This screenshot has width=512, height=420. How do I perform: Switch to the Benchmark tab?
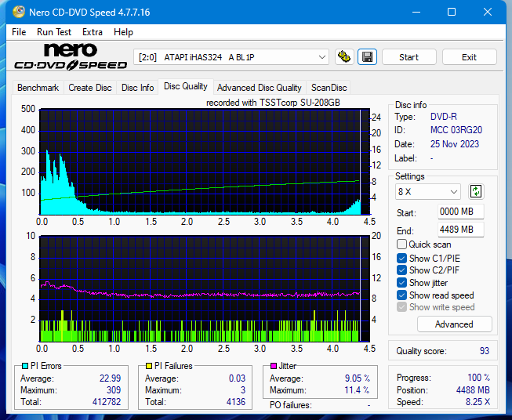point(38,88)
